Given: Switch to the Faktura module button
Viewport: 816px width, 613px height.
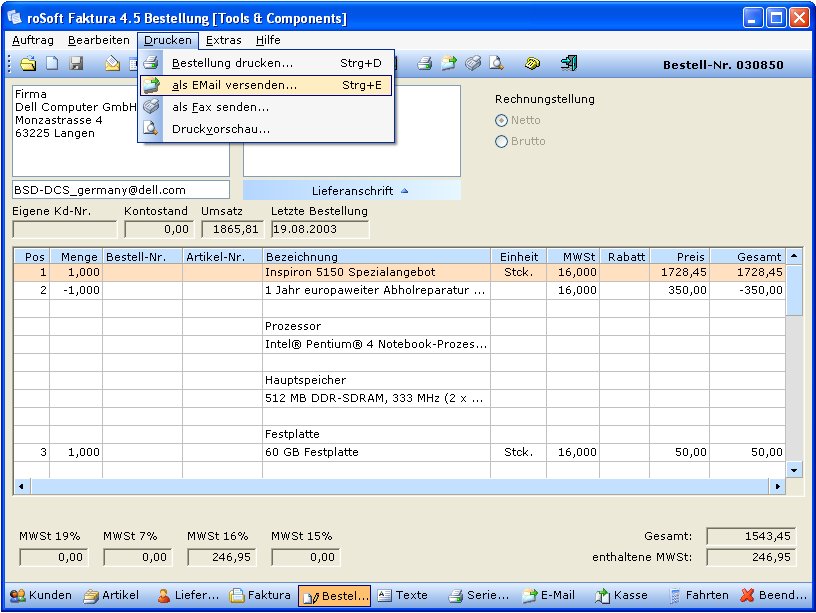Looking at the screenshot, I should (x=260, y=595).
